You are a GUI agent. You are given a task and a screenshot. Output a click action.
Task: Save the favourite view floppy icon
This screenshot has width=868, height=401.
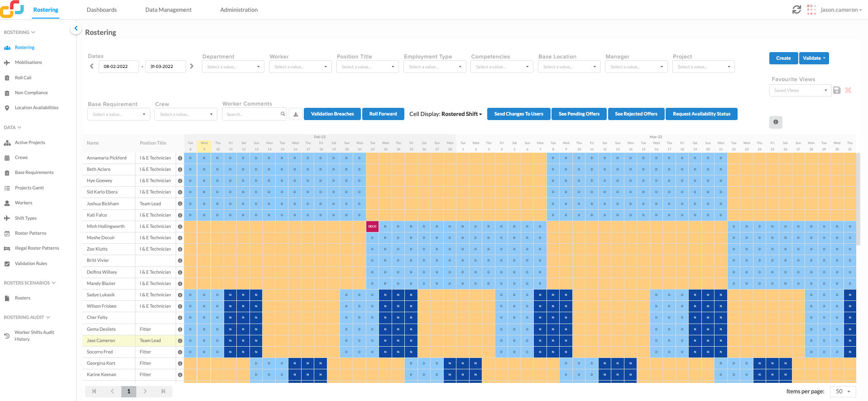click(x=837, y=90)
